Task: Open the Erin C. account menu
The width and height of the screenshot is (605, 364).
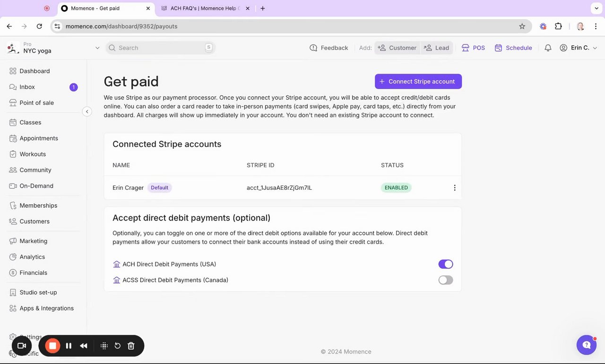Action: tap(578, 48)
